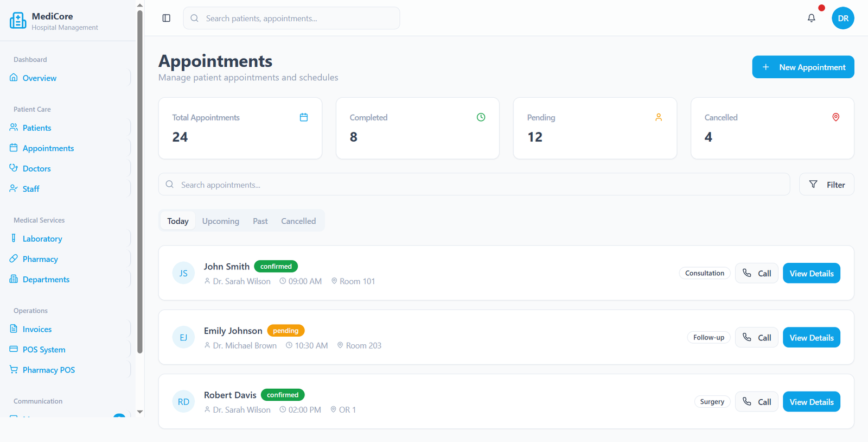The width and height of the screenshot is (868, 442).
Task: Click the sidebar scroll down arrow
Action: pyautogui.click(x=140, y=412)
